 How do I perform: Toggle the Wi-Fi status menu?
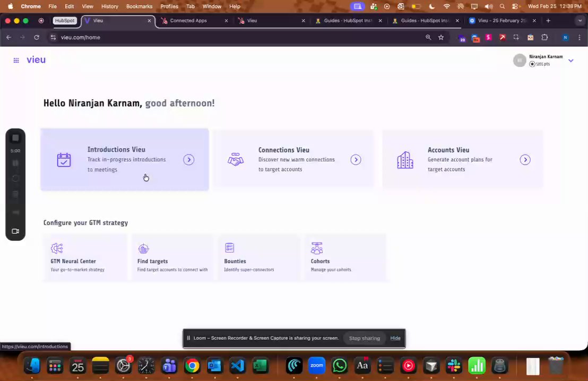click(446, 6)
